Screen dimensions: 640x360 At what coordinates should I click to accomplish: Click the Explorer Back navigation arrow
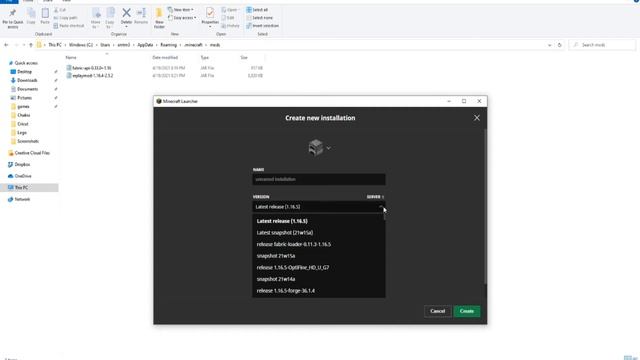(6, 45)
